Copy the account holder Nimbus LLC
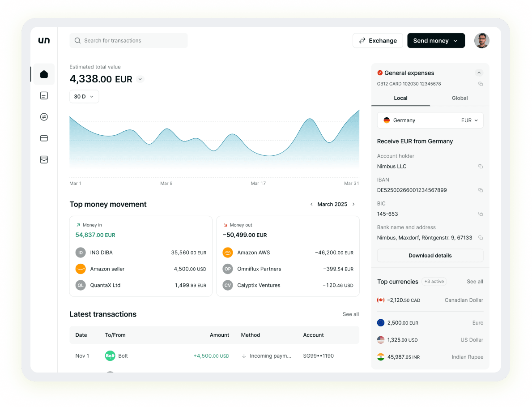Screen dimensions: 532x407 (x=481, y=166)
